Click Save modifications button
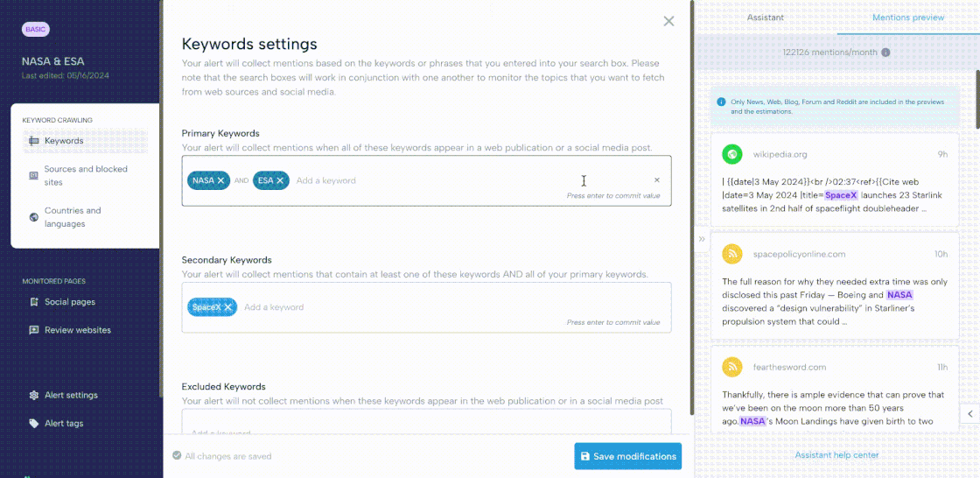980x478 pixels. pyautogui.click(x=627, y=456)
